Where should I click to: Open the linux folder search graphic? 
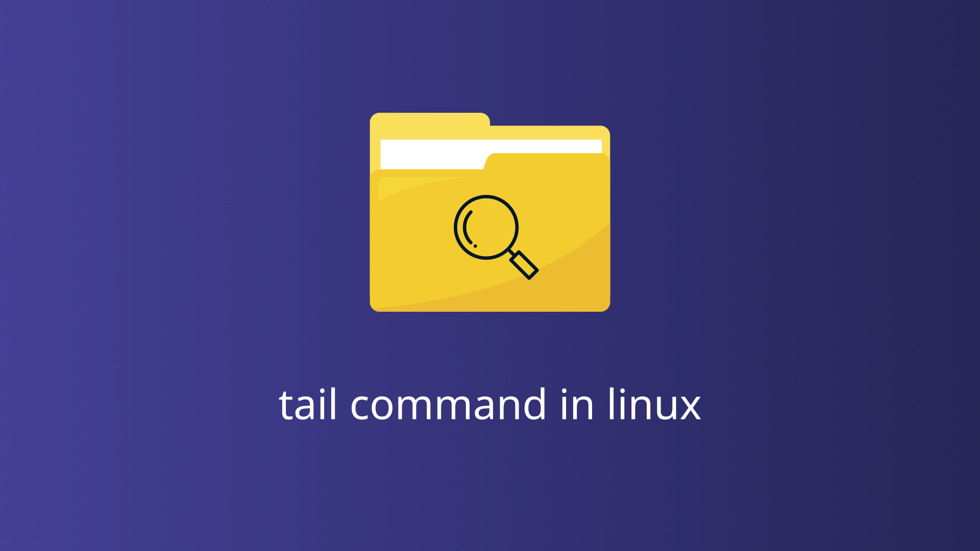coord(489,212)
